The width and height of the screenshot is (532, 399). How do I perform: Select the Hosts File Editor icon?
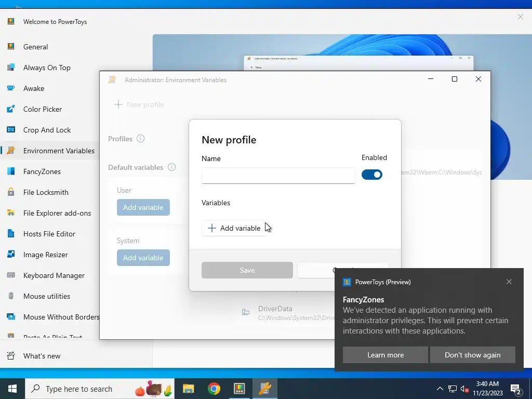[x=11, y=233]
